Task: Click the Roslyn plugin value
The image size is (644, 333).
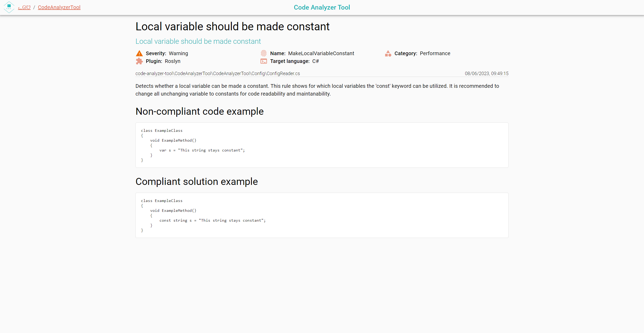Action: coord(173,61)
